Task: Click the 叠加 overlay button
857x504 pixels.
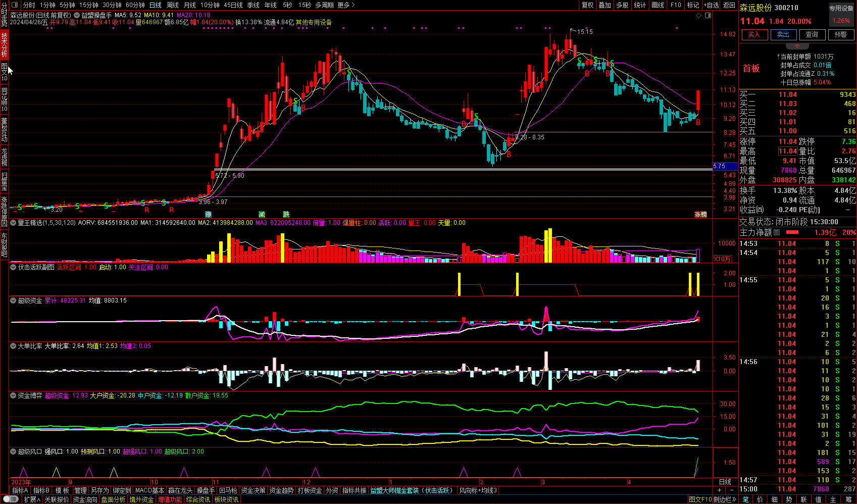Action: click(x=605, y=5)
